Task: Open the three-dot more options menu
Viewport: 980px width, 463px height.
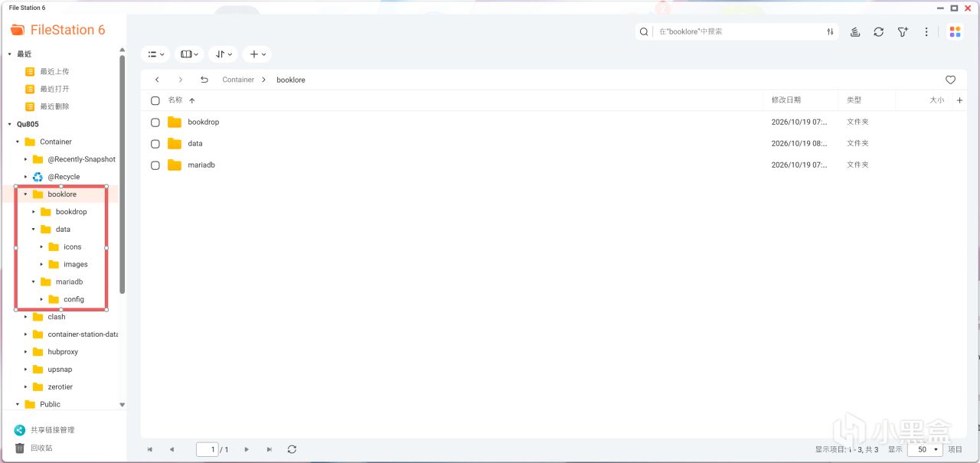Action: point(926,31)
